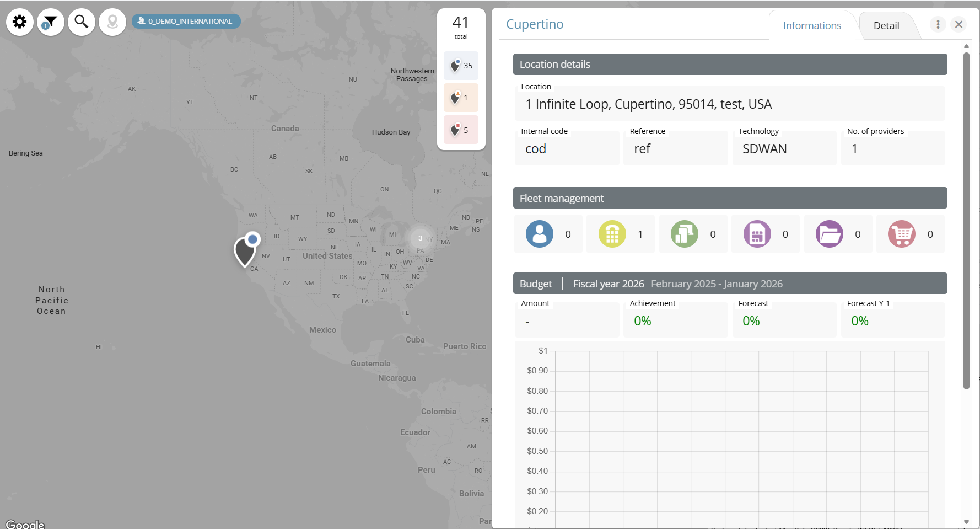
Task: Click the green devices fleet icon
Action: [684, 234]
